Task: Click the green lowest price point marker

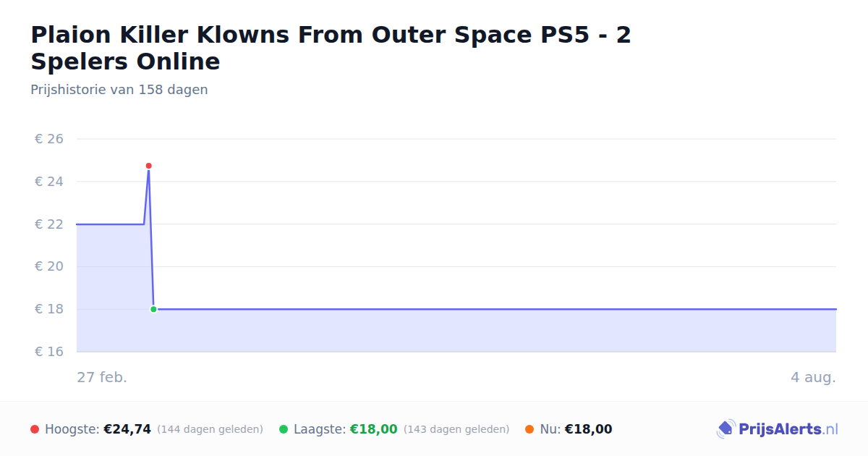Action: point(153,309)
